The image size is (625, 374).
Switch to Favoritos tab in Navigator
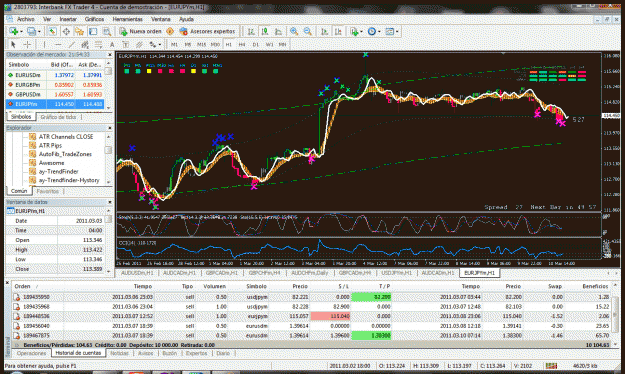tap(47, 191)
